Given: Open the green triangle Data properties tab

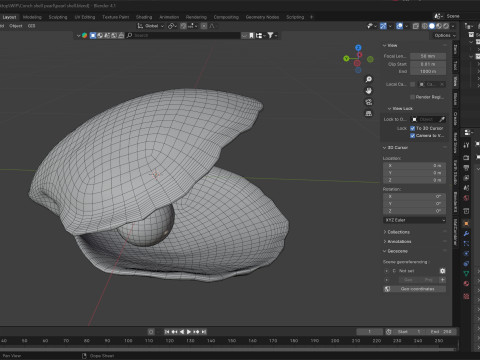Looking at the screenshot, I should tap(466, 273).
